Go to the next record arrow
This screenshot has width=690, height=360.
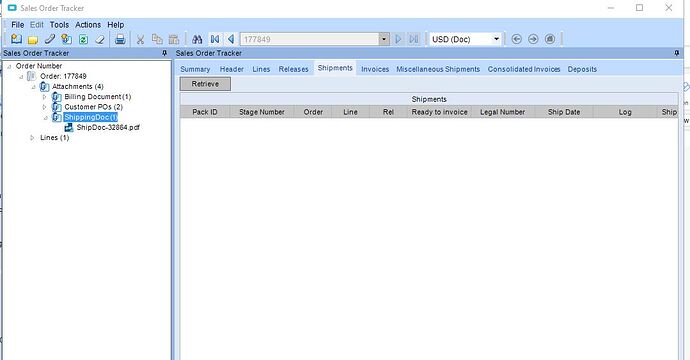[x=398, y=39]
